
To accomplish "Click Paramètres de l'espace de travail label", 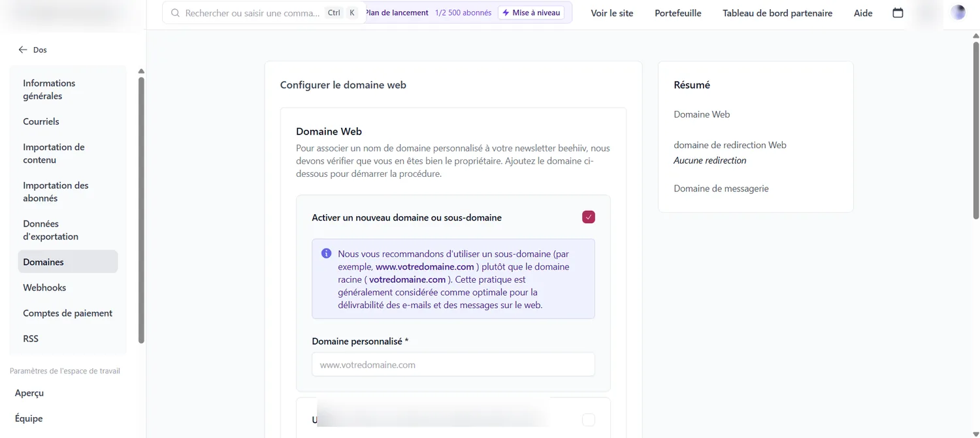I will [x=65, y=371].
